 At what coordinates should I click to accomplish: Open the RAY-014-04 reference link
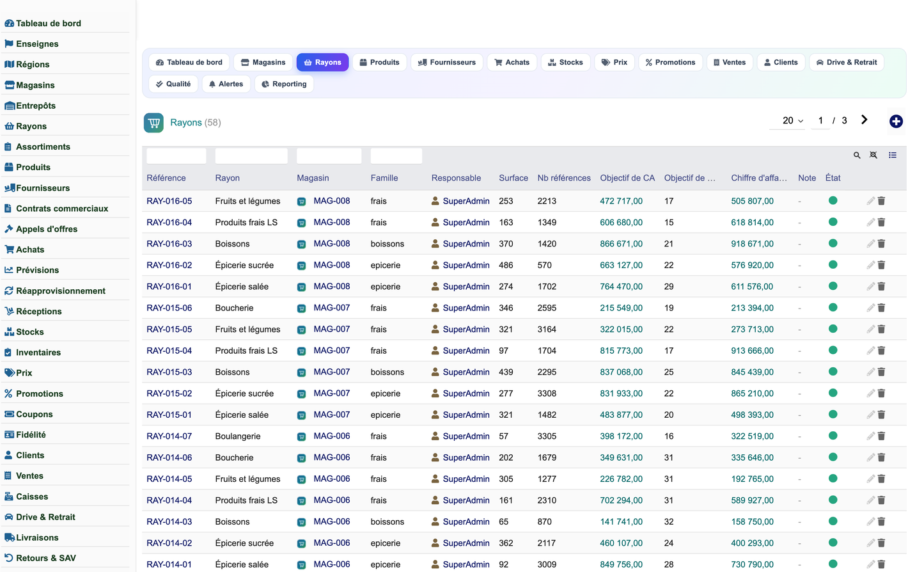point(169,500)
